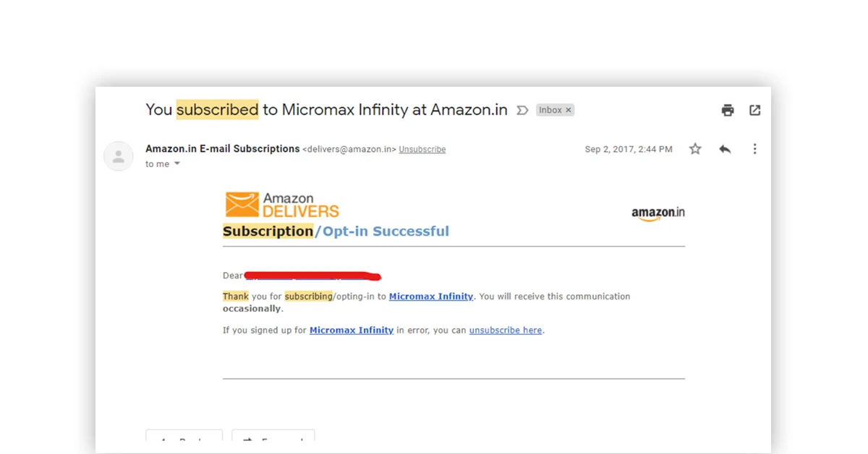The width and height of the screenshot is (868, 454).
Task: Toggle the importance marker beside the subject
Action: click(x=522, y=111)
